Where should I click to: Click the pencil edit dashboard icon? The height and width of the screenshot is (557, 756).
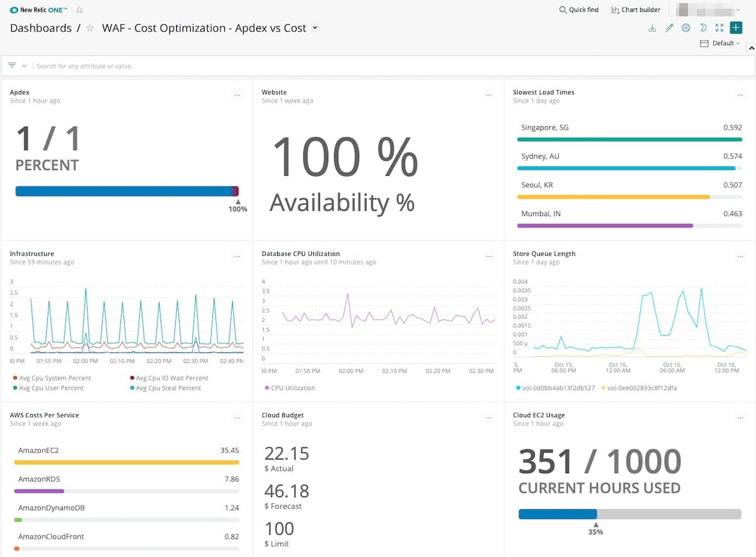(669, 28)
